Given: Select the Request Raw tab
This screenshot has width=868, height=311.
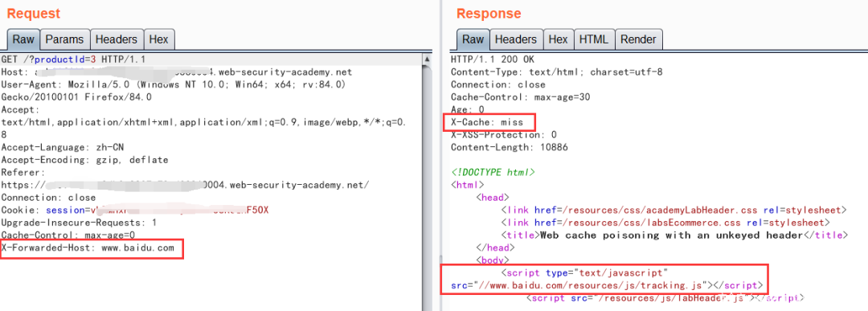Looking at the screenshot, I should pyautogui.click(x=23, y=39).
